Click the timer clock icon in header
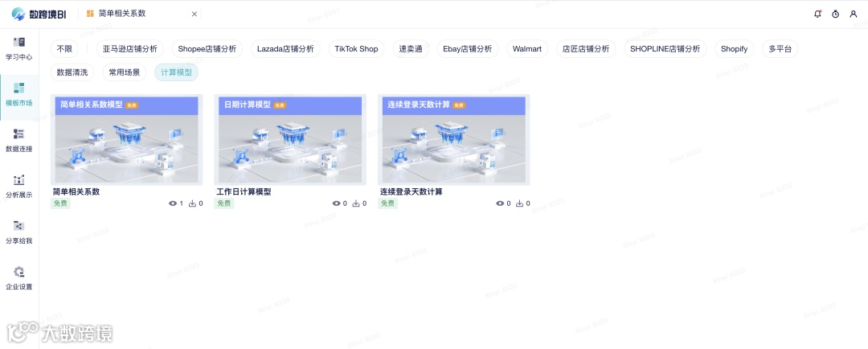 click(x=835, y=14)
